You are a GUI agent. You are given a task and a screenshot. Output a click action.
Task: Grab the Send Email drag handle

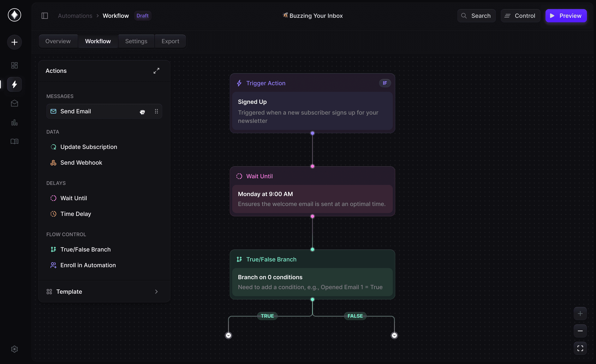156,111
